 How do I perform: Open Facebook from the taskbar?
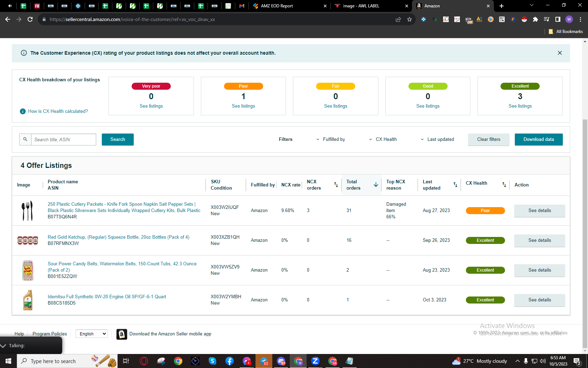coord(230,361)
